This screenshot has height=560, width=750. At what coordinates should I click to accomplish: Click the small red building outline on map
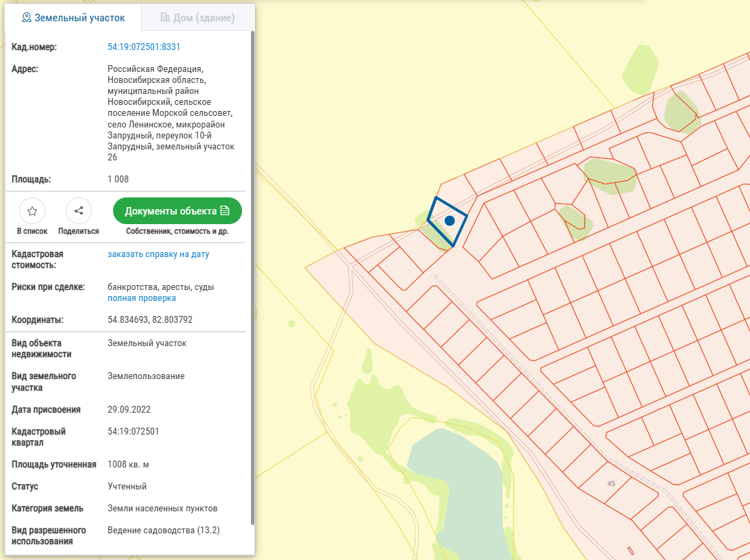[630, 550]
